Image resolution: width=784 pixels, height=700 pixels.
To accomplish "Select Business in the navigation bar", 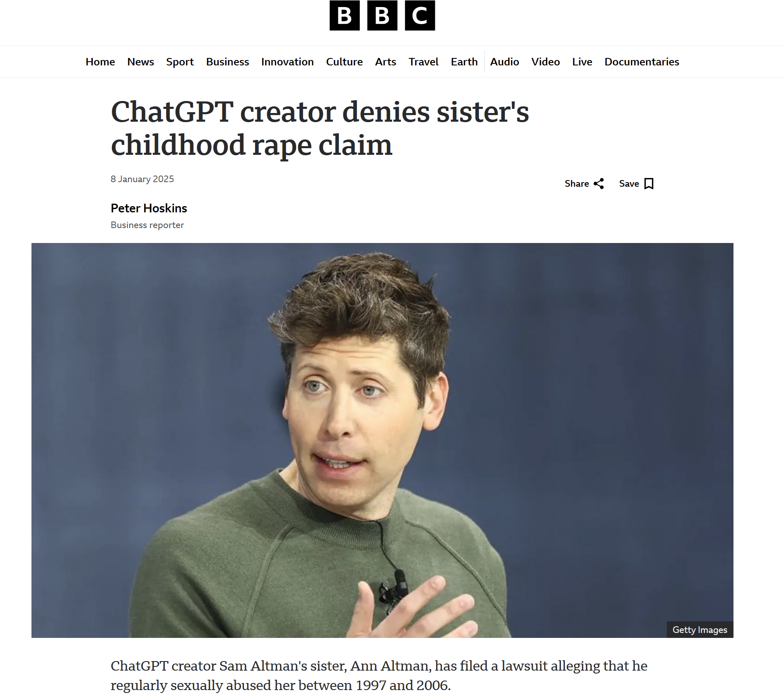I will tap(227, 62).
